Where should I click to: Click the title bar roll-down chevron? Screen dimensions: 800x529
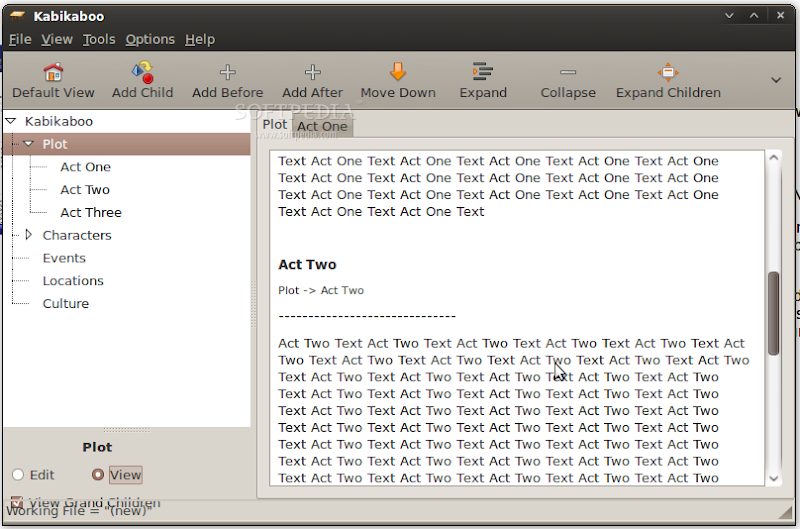click(x=729, y=16)
